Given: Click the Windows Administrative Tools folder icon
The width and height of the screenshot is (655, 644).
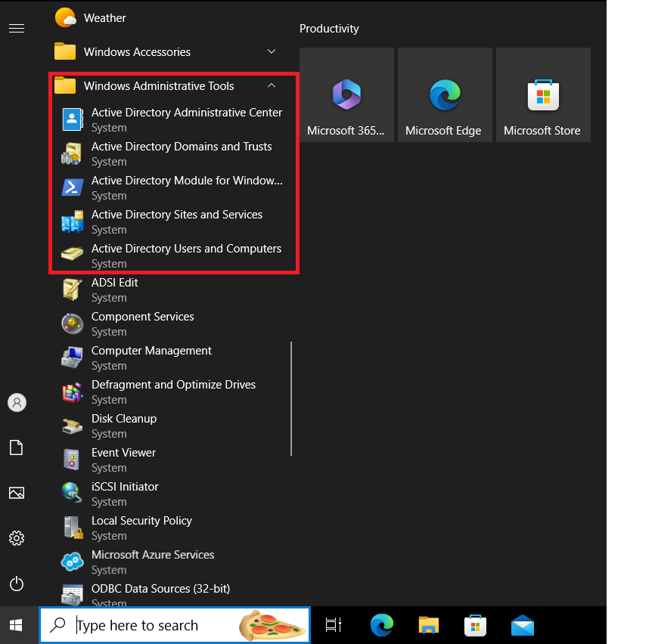Looking at the screenshot, I should [x=65, y=86].
